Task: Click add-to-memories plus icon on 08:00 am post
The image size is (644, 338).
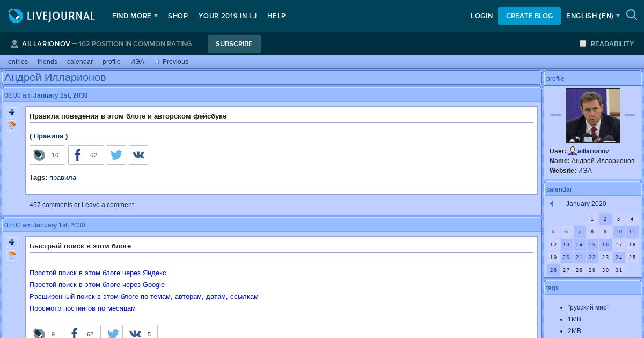Action: pos(12,113)
